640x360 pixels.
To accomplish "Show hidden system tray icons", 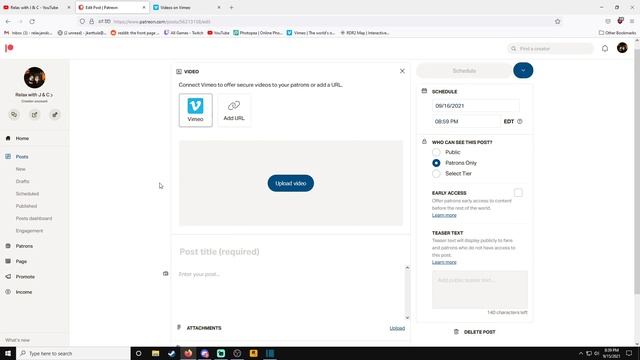I will click(x=581, y=353).
